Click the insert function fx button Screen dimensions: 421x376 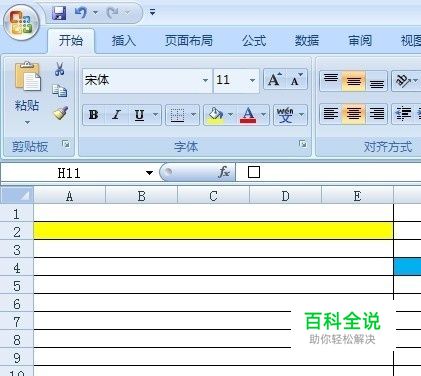coord(224,172)
